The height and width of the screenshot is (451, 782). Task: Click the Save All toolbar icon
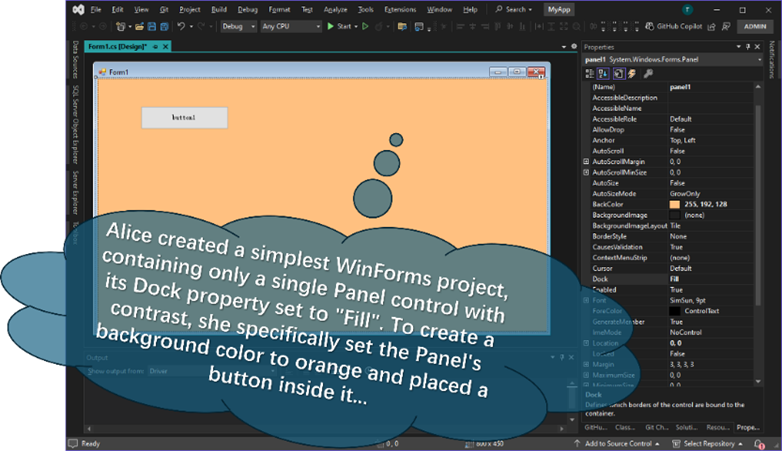tap(164, 26)
